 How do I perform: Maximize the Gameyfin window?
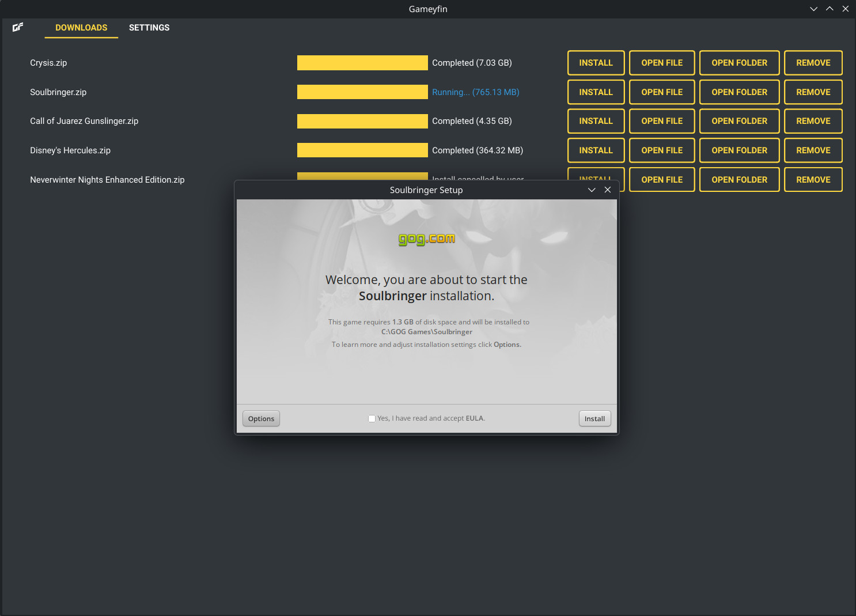pyautogui.click(x=830, y=9)
